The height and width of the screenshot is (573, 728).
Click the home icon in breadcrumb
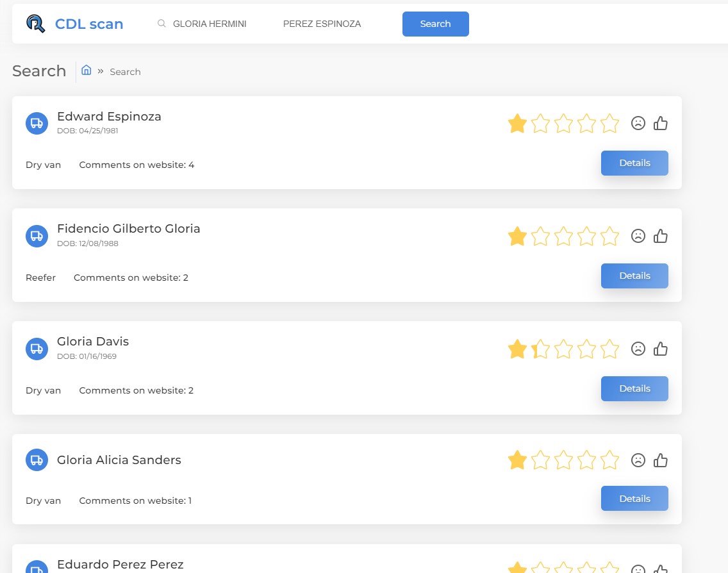(87, 71)
